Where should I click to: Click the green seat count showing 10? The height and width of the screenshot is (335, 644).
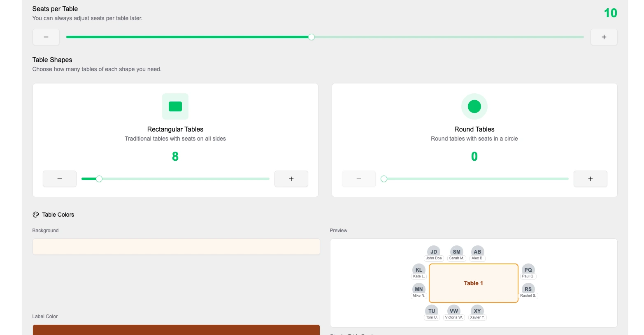(x=610, y=13)
